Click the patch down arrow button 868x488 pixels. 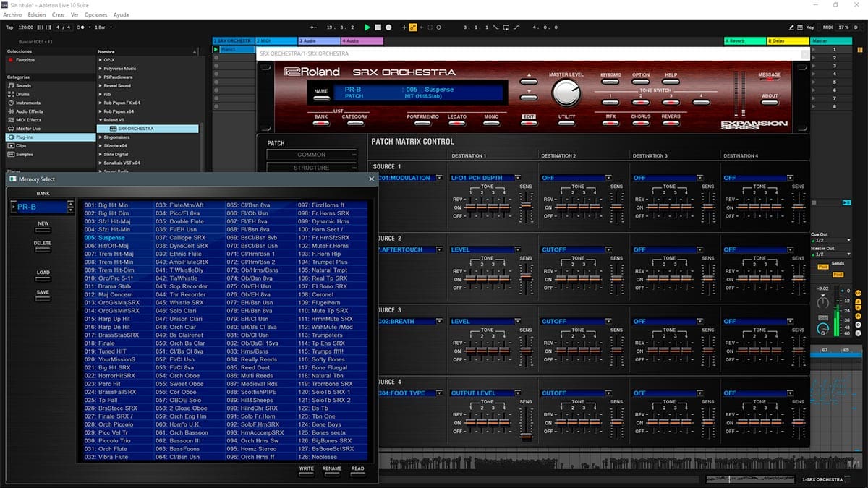(x=529, y=97)
